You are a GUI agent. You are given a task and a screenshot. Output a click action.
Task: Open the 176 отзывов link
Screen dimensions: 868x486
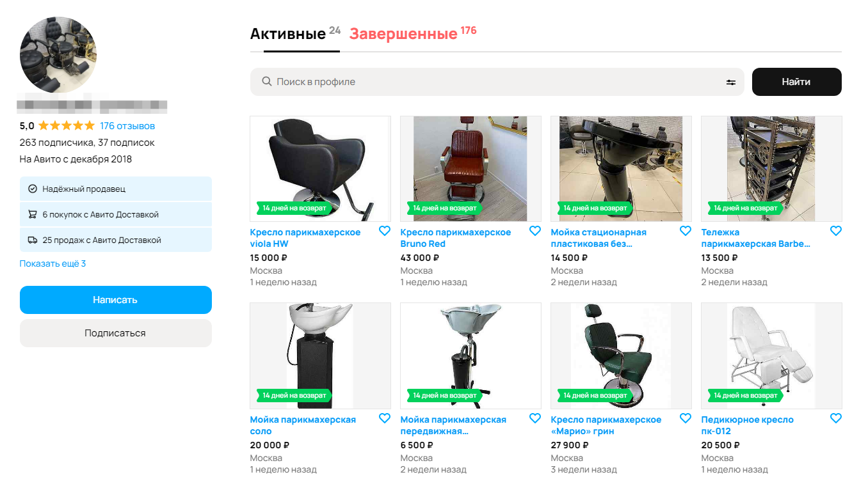127,126
